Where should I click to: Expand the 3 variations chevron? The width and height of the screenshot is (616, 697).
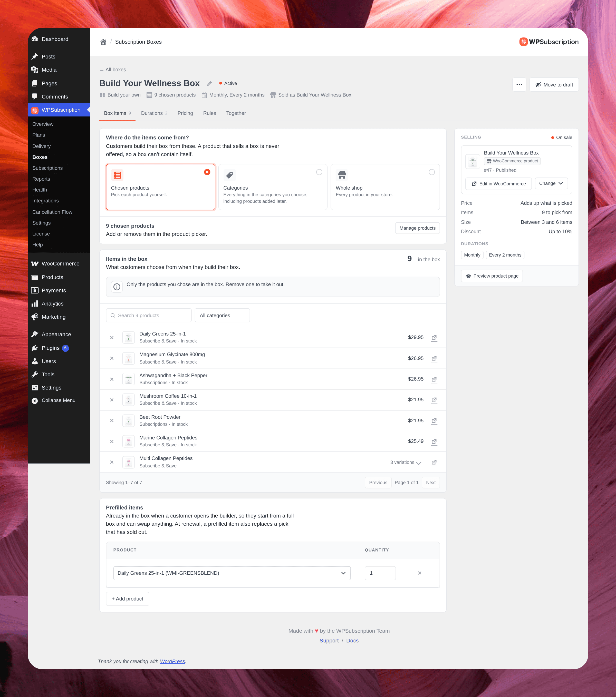point(419,463)
